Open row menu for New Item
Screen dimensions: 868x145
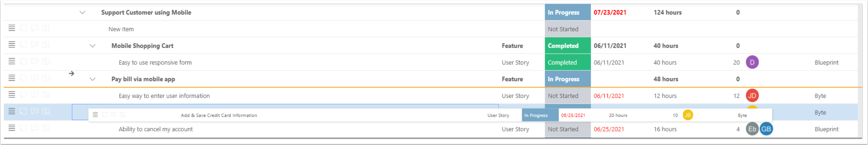[12, 28]
